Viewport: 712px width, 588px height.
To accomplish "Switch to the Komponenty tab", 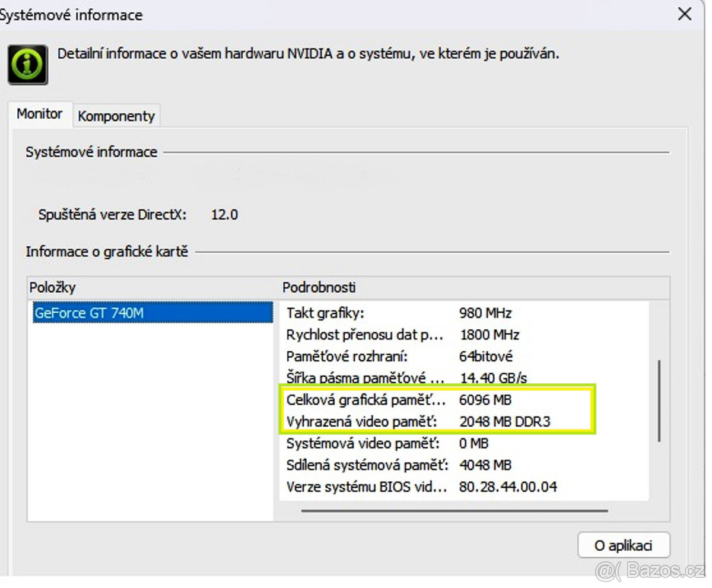I will 116,116.
